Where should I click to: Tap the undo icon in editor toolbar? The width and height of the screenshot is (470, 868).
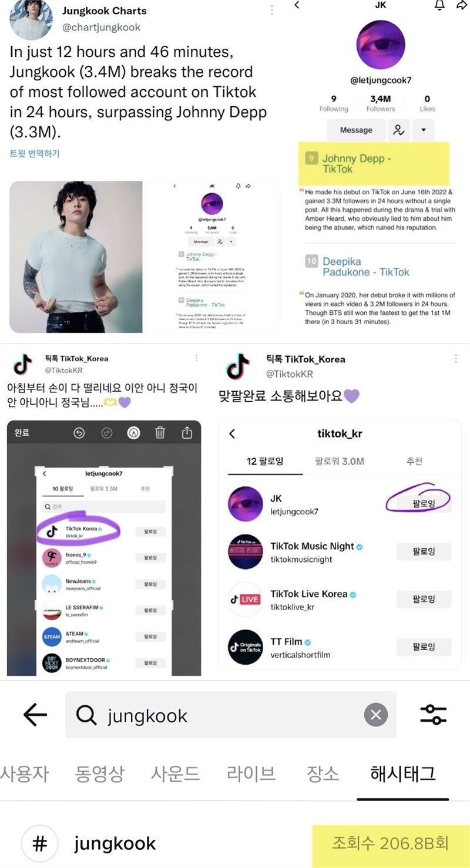(79, 433)
